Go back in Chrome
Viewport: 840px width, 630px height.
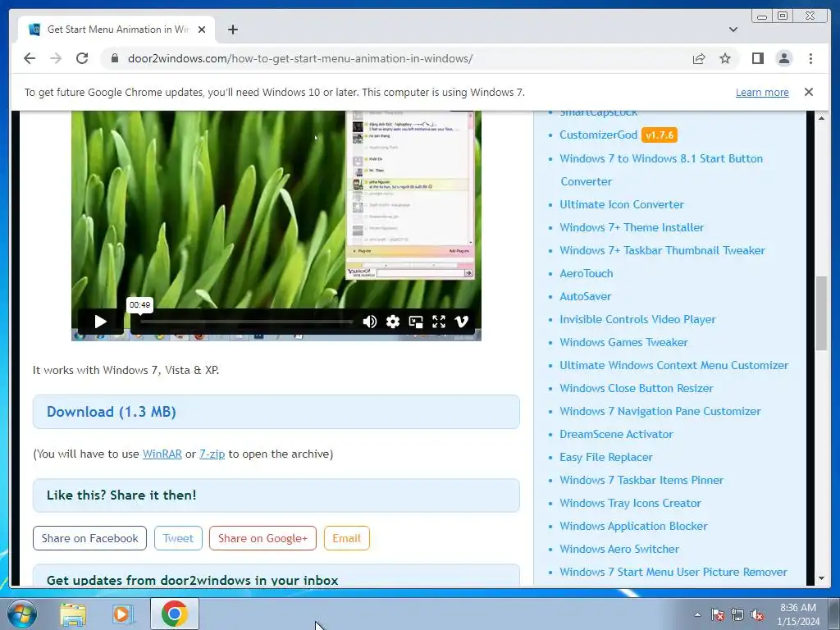pos(30,58)
